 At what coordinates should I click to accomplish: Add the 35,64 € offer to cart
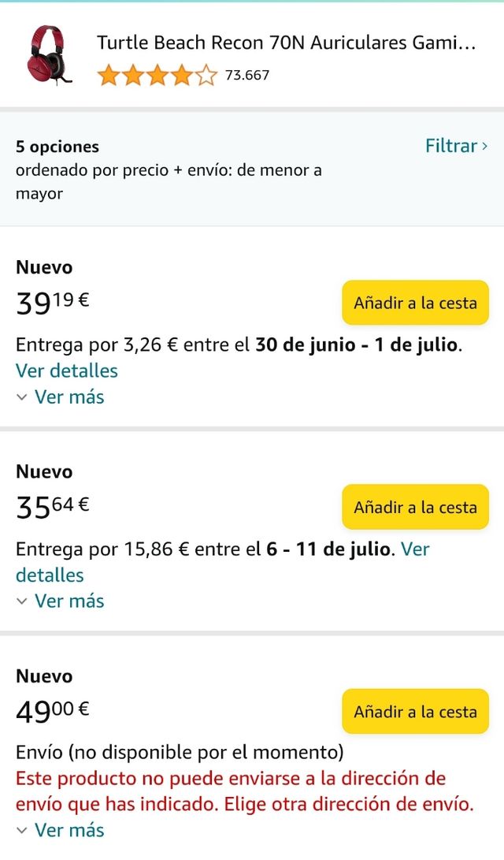pos(415,507)
